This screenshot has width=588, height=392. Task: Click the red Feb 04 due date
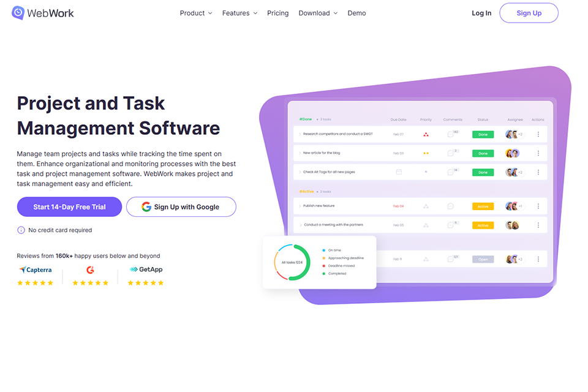click(x=398, y=206)
